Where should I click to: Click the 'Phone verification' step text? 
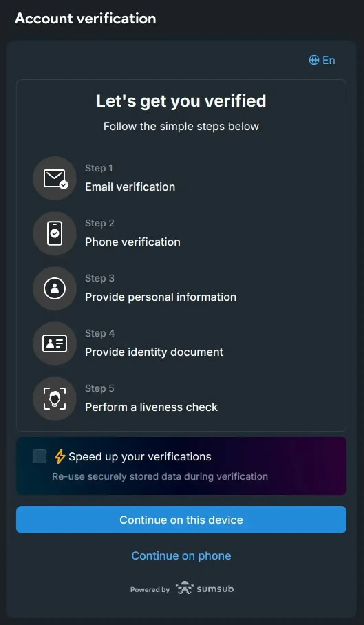(133, 242)
